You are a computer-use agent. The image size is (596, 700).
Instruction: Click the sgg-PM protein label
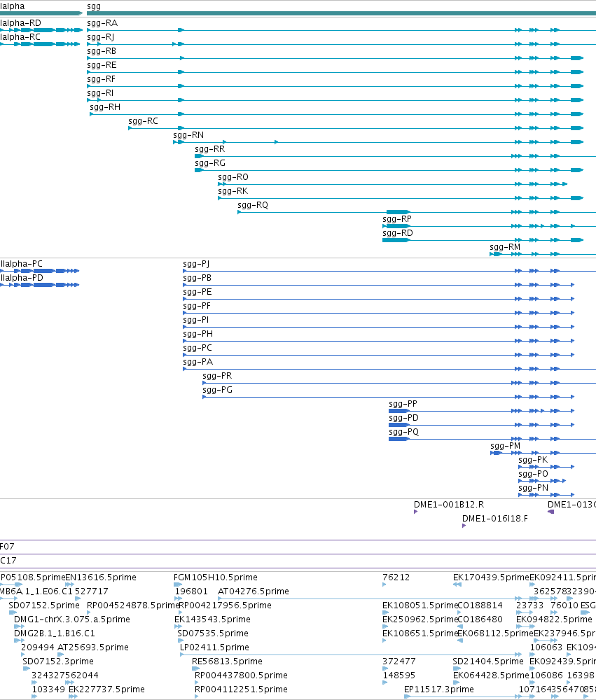(x=506, y=446)
